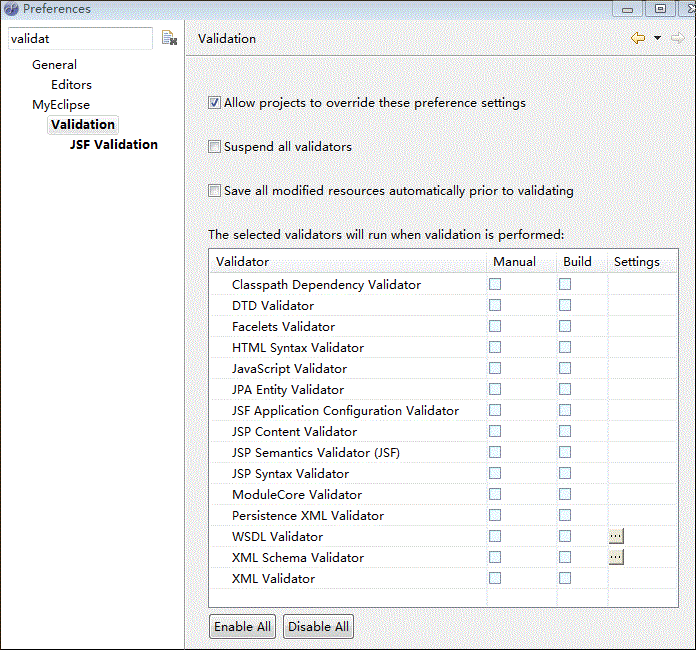The height and width of the screenshot is (650, 696).
Task: Open WSDL Validator settings button
Action: (x=616, y=536)
